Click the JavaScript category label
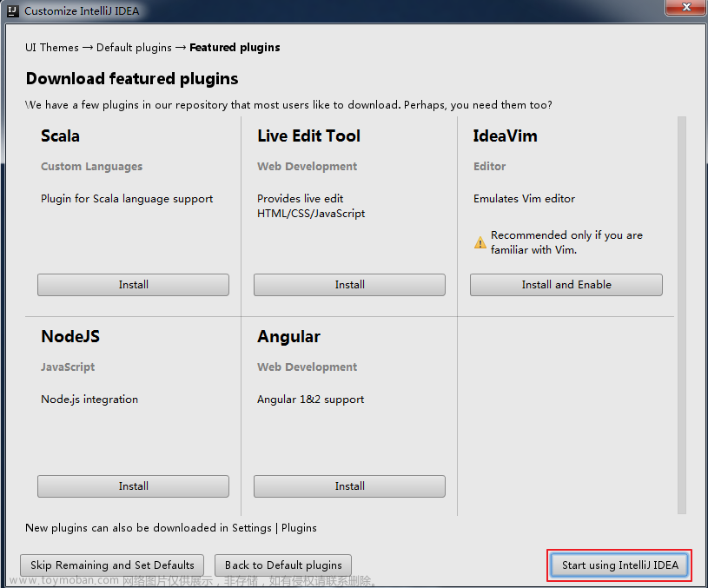This screenshot has width=708, height=588. pyautogui.click(x=68, y=367)
